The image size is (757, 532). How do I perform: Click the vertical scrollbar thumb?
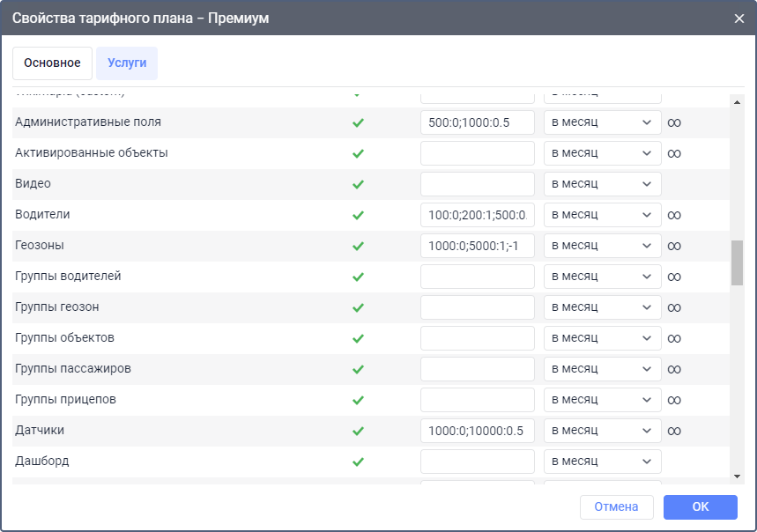(737, 262)
